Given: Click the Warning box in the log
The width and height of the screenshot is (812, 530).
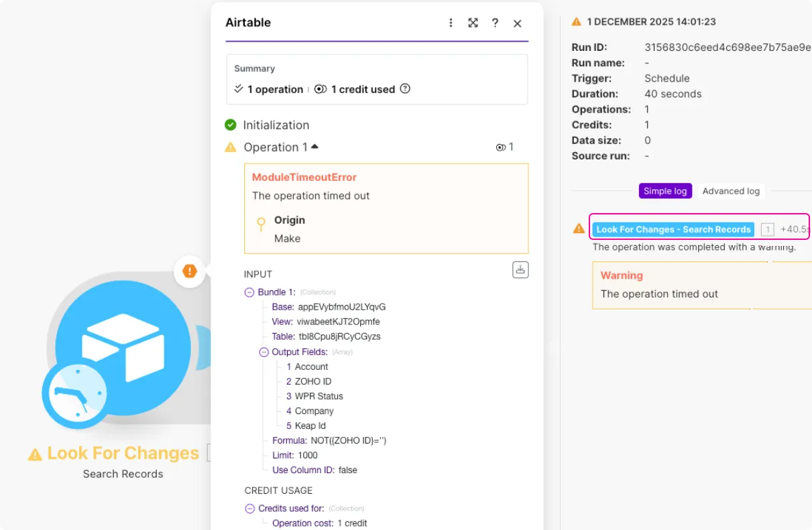Looking at the screenshot, I should (702, 285).
